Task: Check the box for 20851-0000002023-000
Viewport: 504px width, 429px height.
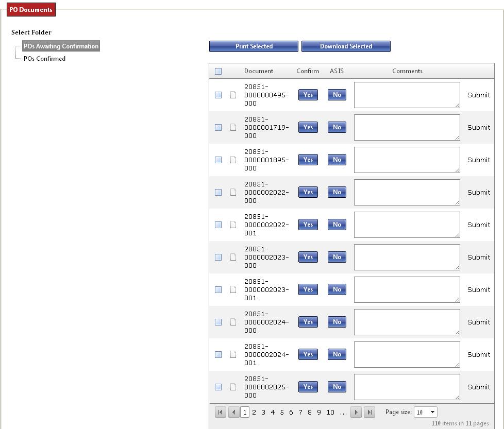Action: 219,257
